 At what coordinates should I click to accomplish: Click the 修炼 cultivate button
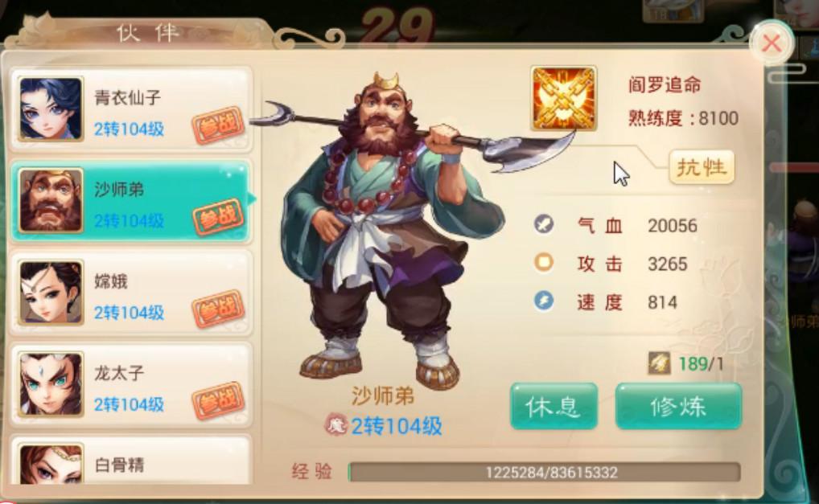point(678,406)
